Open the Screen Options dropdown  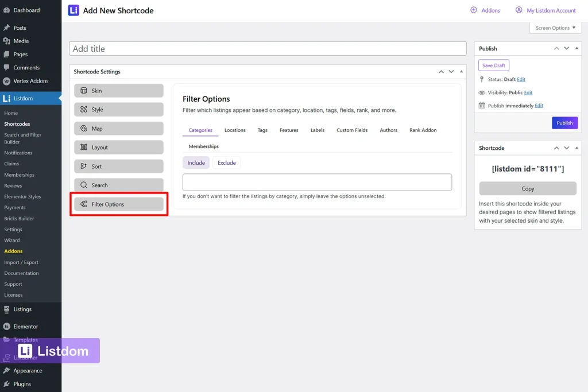554,28
